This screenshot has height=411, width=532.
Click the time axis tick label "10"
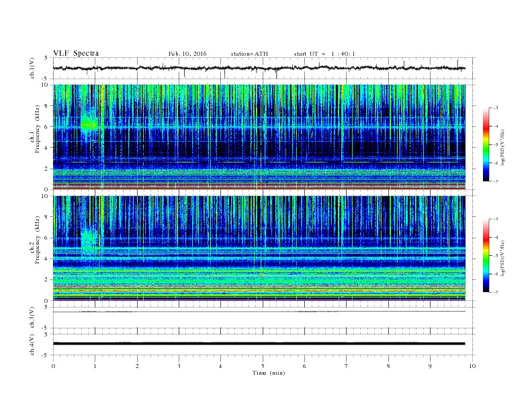click(472, 366)
